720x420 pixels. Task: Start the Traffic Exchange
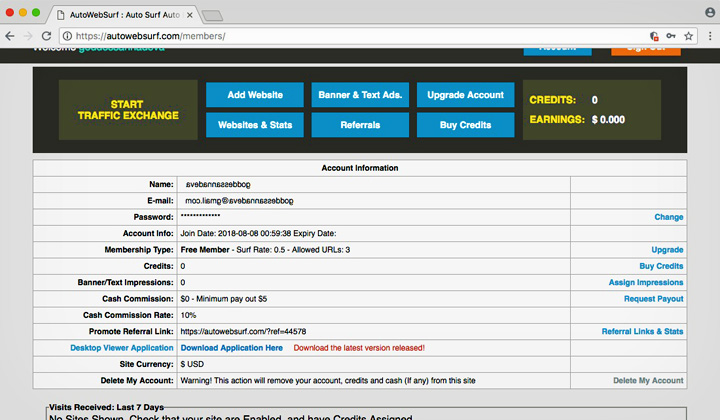pyautogui.click(x=128, y=110)
